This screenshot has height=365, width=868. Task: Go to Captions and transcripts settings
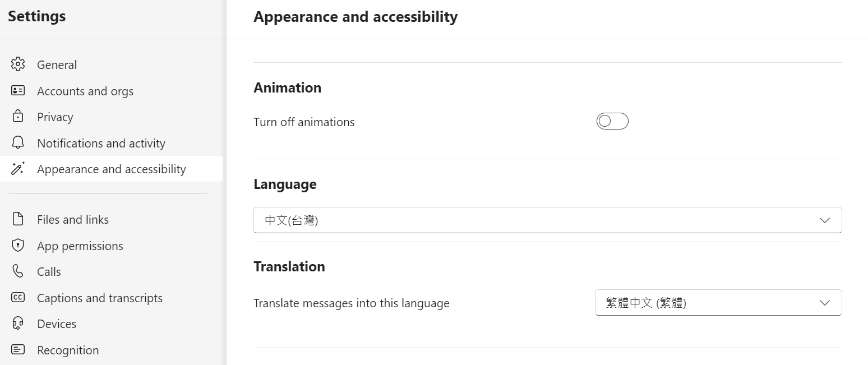click(100, 298)
